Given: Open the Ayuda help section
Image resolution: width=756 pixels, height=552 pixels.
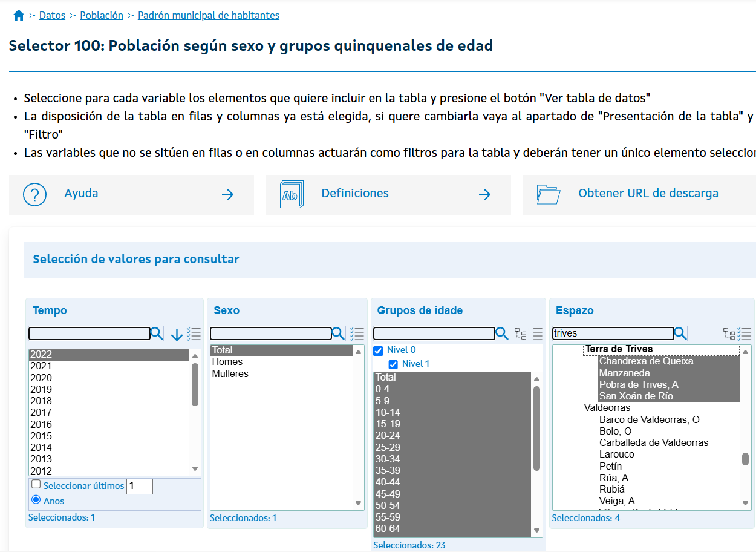Looking at the screenshot, I should click(x=131, y=195).
